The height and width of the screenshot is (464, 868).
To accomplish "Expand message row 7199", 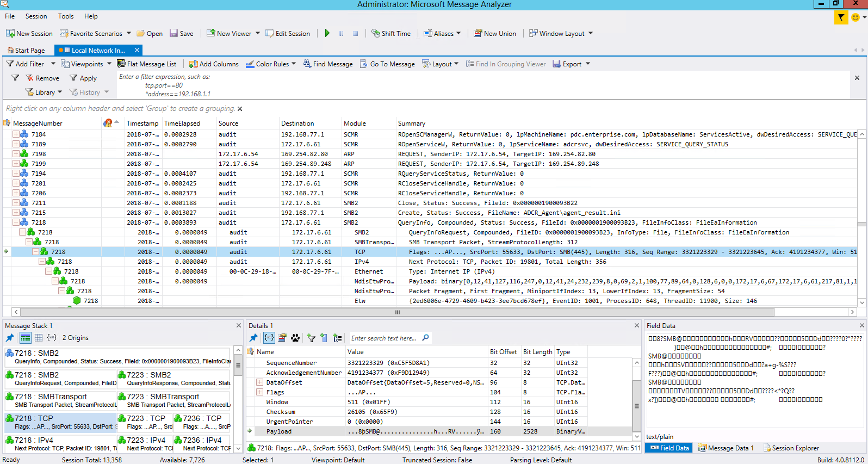I will pyautogui.click(x=16, y=164).
